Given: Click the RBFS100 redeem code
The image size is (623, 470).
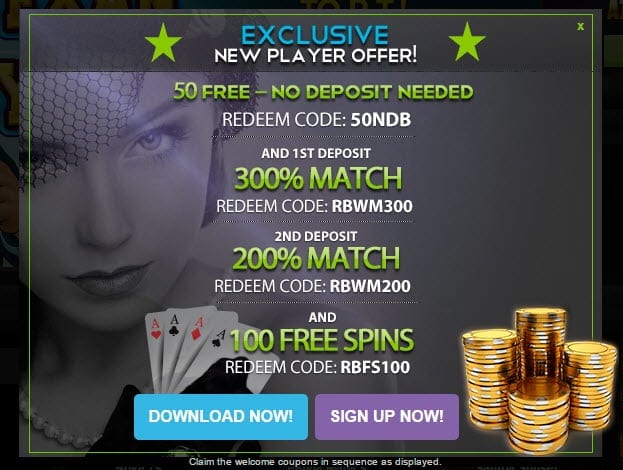Looking at the screenshot, I should click(x=375, y=367).
